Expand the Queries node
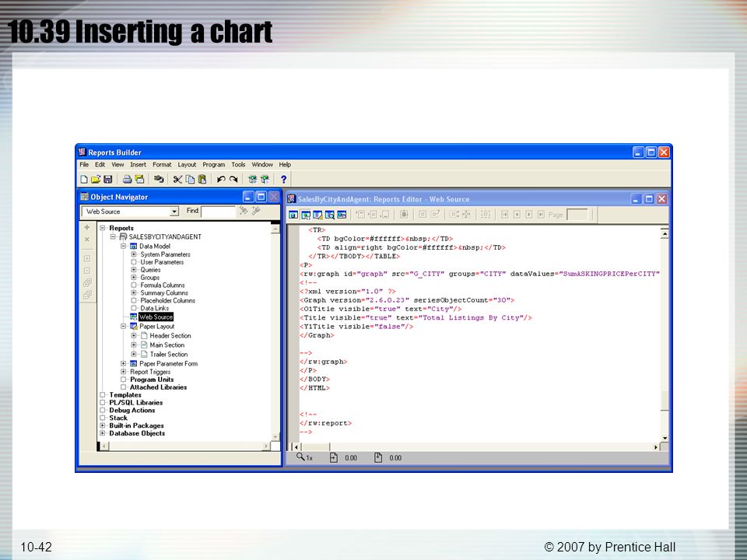Screen dimensions: 747x560 (x=134, y=270)
